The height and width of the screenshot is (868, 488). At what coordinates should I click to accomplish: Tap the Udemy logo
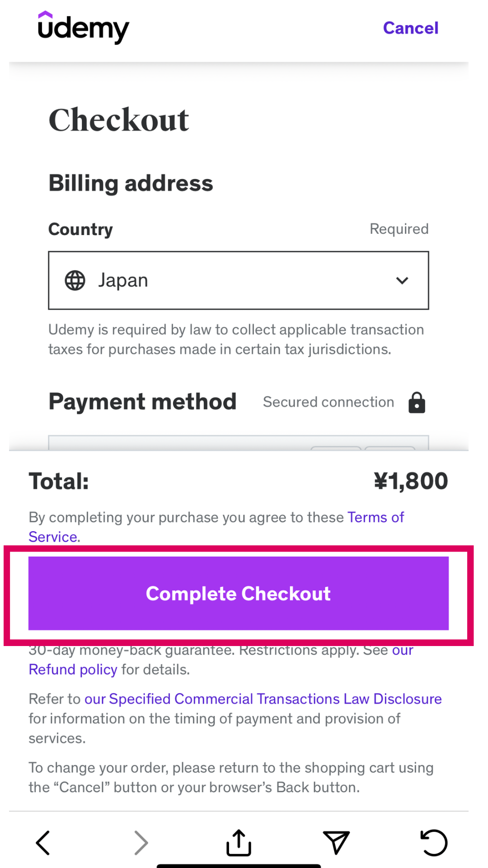pyautogui.click(x=84, y=28)
